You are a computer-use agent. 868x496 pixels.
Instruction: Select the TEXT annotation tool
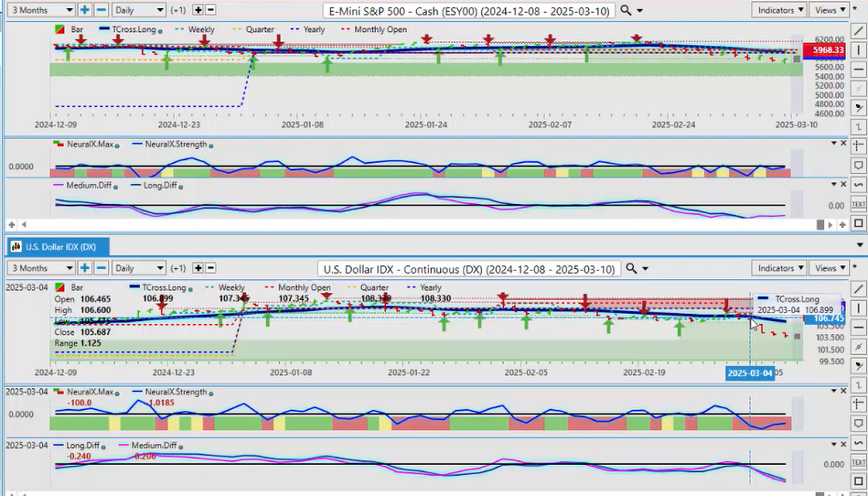[858, 203]
